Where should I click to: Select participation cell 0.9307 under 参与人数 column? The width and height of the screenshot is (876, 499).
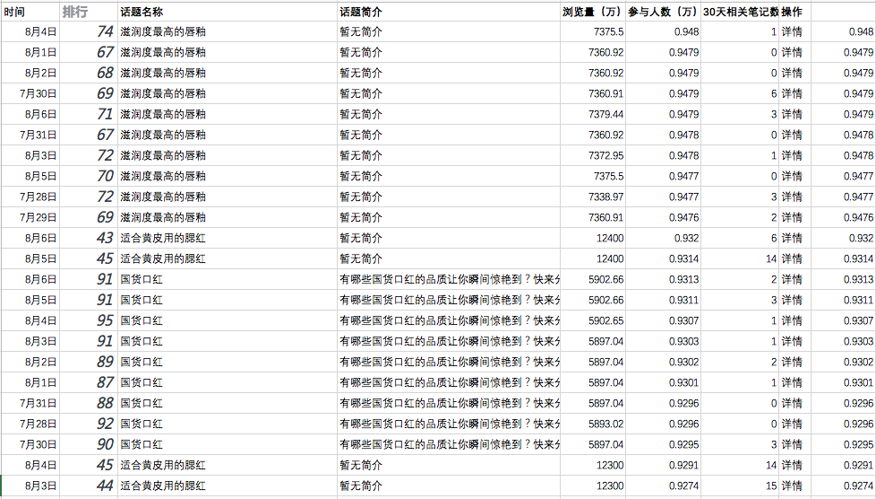pyautogui.click(x=663, y=321)
